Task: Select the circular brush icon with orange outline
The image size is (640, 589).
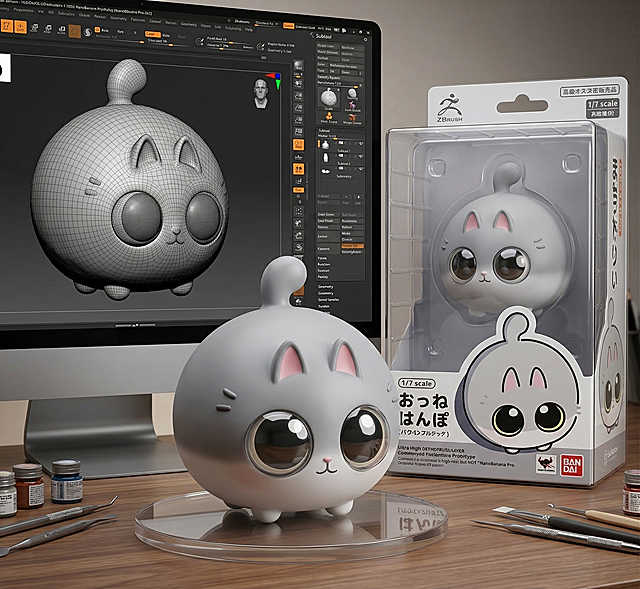Action: pyautogui.click(x=76, y=31)
